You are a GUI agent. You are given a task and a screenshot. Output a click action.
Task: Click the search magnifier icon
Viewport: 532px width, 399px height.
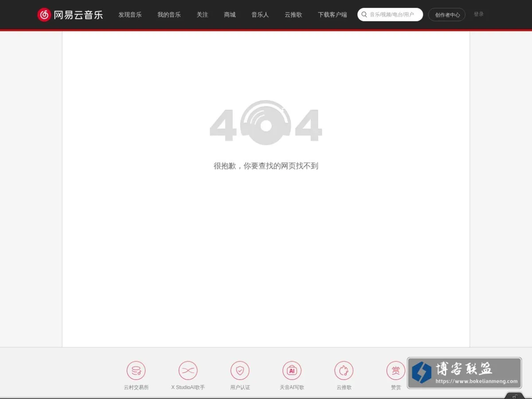pyautogui.click(x=364, y=15)
